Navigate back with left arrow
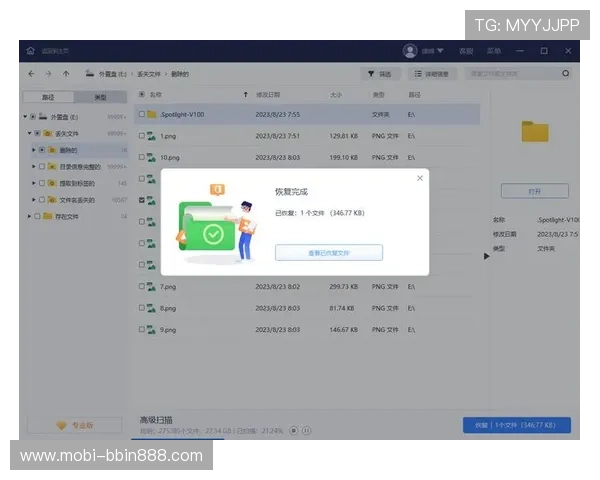The height and width of the screenshot is (480, 600). [31, 74]
